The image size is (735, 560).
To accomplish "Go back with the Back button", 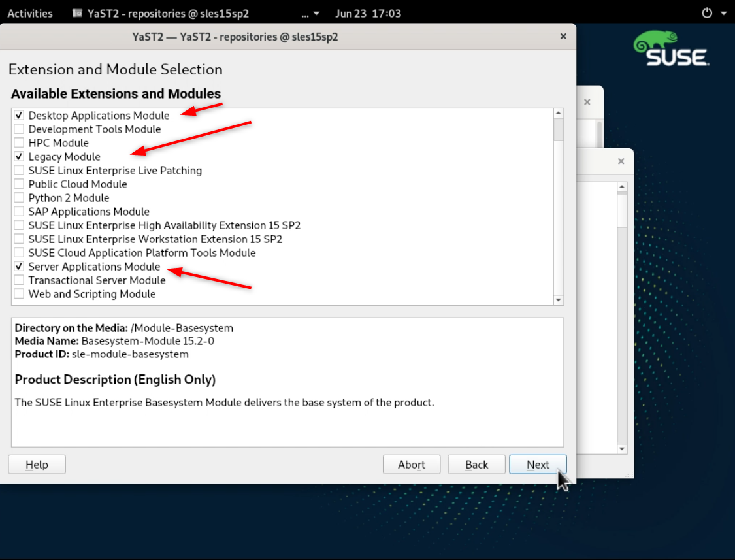I will [x=476, y=465].
